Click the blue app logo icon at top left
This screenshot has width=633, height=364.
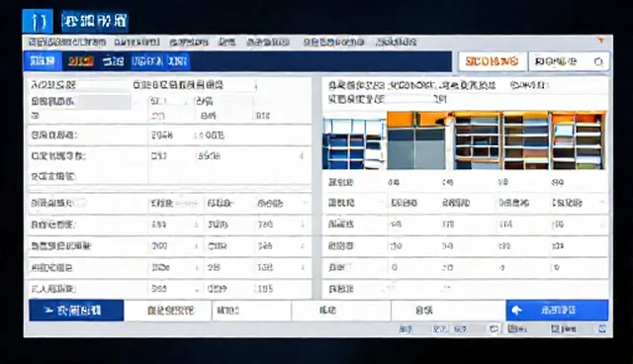point(38,21)
